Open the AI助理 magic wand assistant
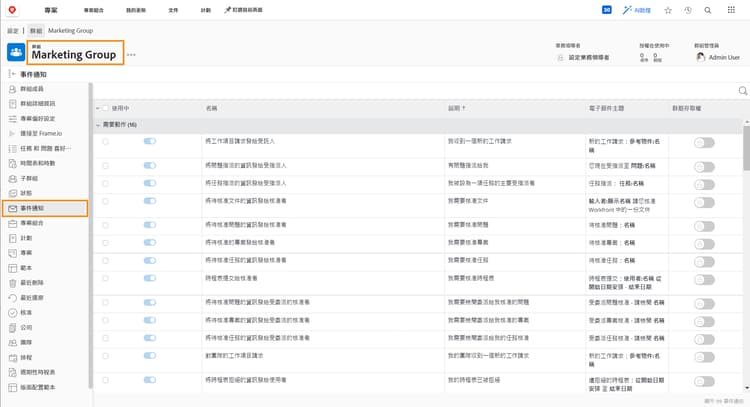Viewport: 750px width, 407px height. tap(637, 10)
